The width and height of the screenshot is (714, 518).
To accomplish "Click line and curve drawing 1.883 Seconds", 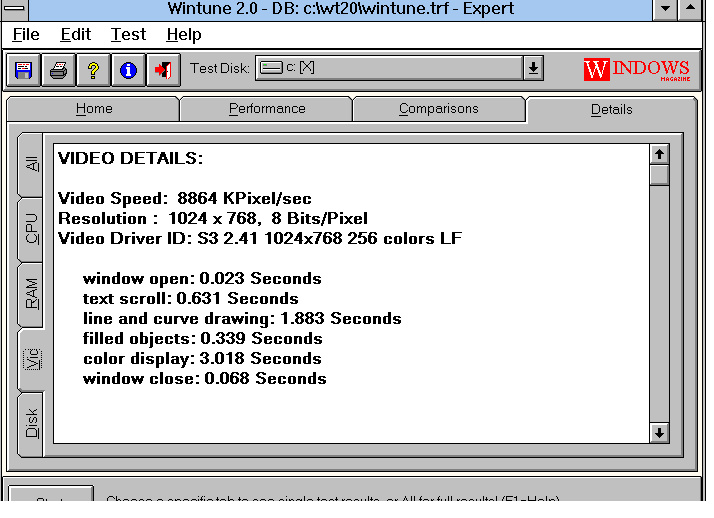I will point(242,319).
